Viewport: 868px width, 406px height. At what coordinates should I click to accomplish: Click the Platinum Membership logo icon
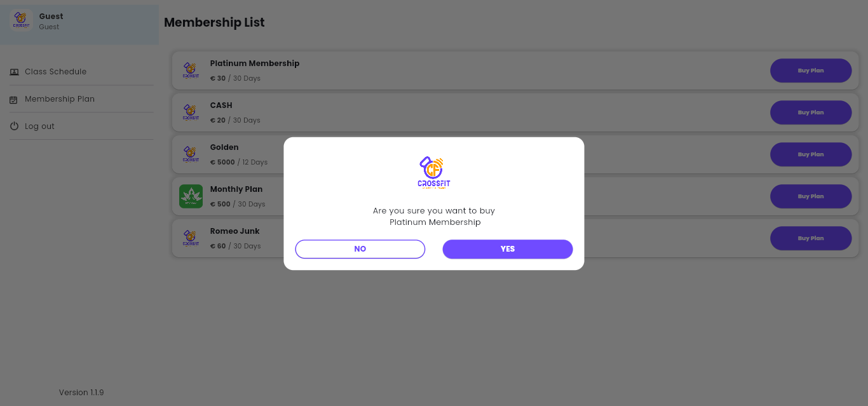pyautogui.click(x=191, y=71)
